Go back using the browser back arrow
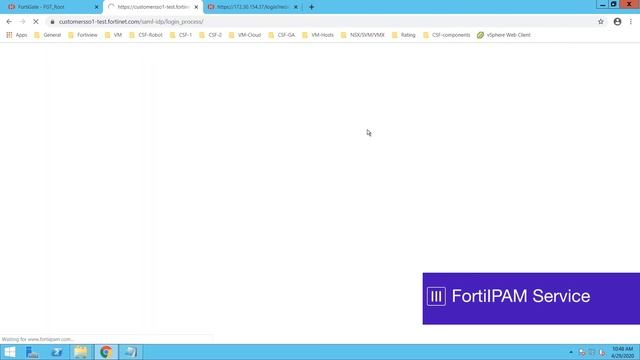 pyautogui.click(x=9, y=22)
